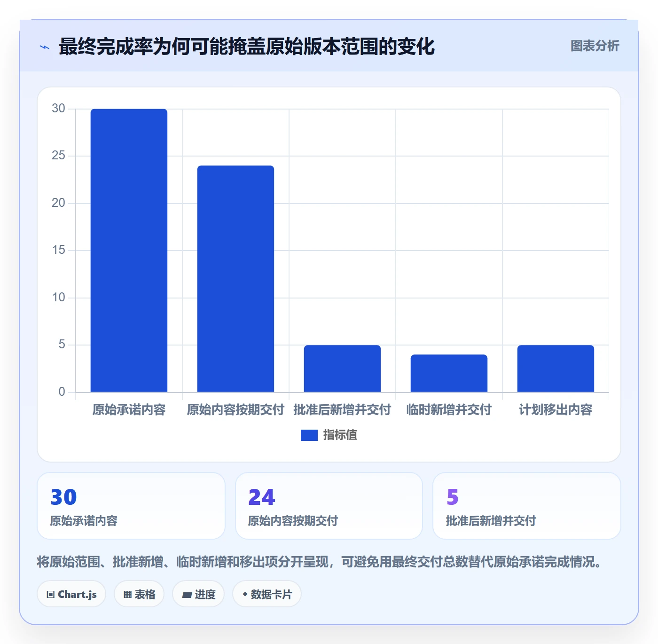Select the 表格 tag chip

coord(139,594)
